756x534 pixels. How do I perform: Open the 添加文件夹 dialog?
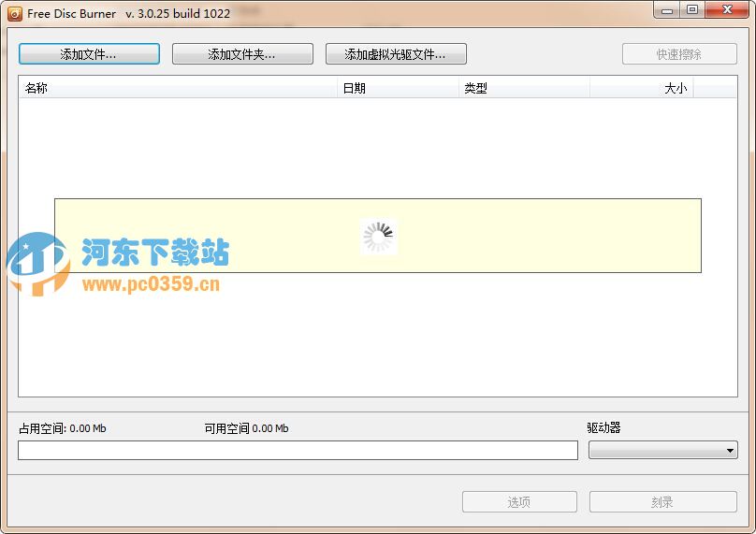pos(242,54)
